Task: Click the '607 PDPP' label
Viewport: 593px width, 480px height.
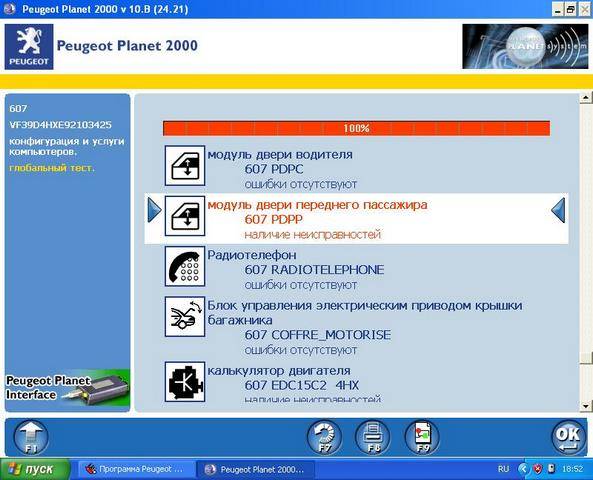Action: 274,219
